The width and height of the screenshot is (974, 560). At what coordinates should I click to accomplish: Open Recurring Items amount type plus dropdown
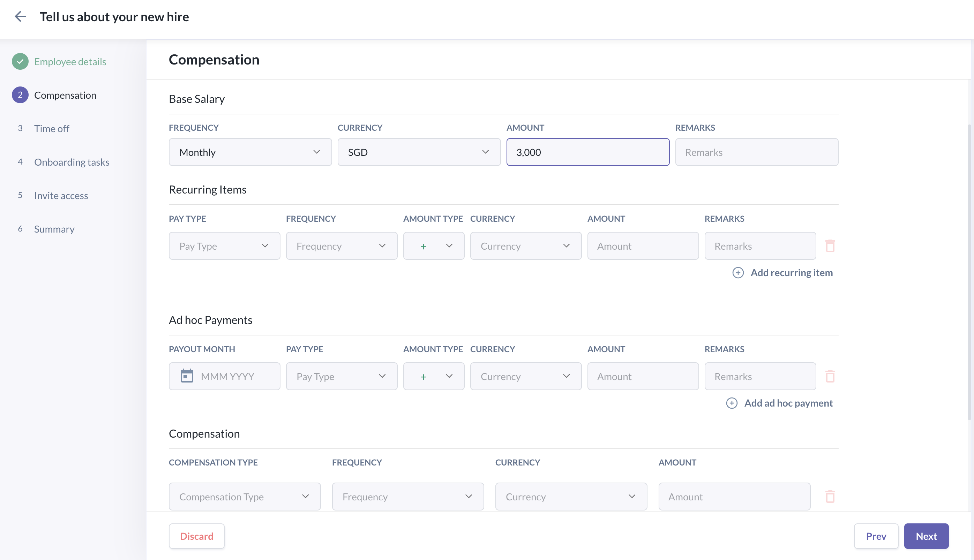[x=434, y=246]
